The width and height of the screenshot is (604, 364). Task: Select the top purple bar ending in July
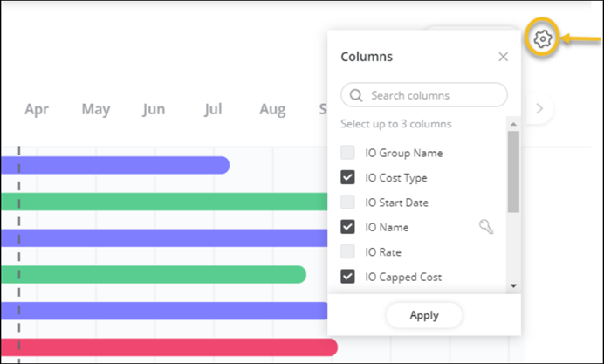click(113, 165)
